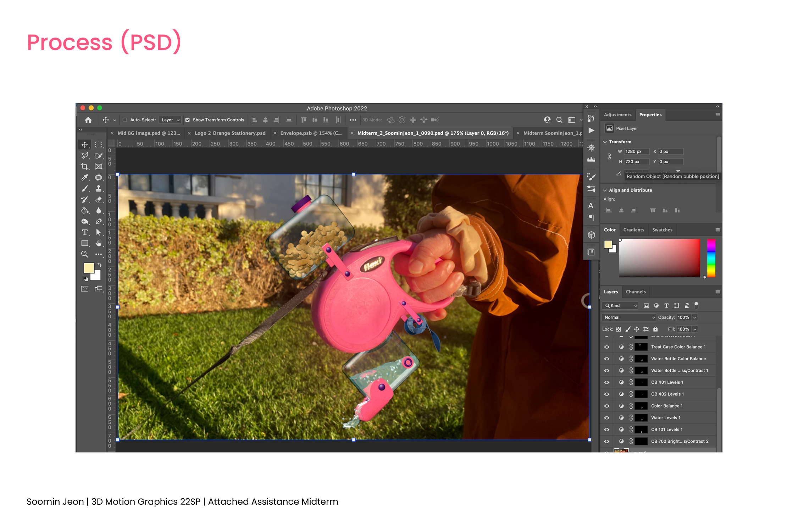Select the Eraser tool
The width and height of the screenshot is (798, 532).
click(x=99, y=199)
